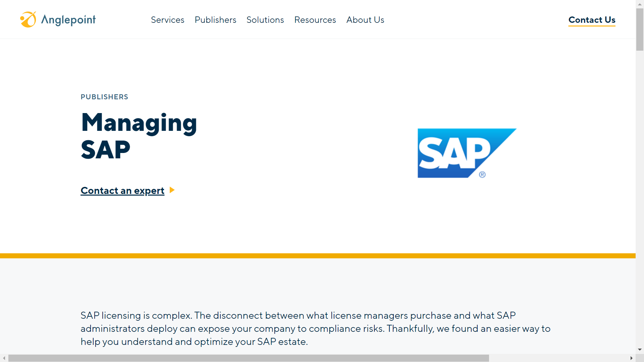Click the Contact Us link

point(592,20)
